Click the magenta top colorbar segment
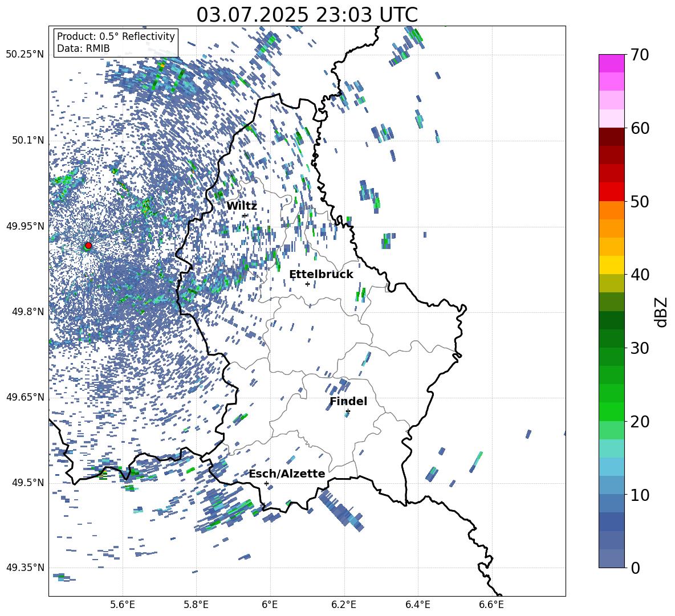This screenshot has width=675, height=616. pyautogui.click(x=612, y=63)
